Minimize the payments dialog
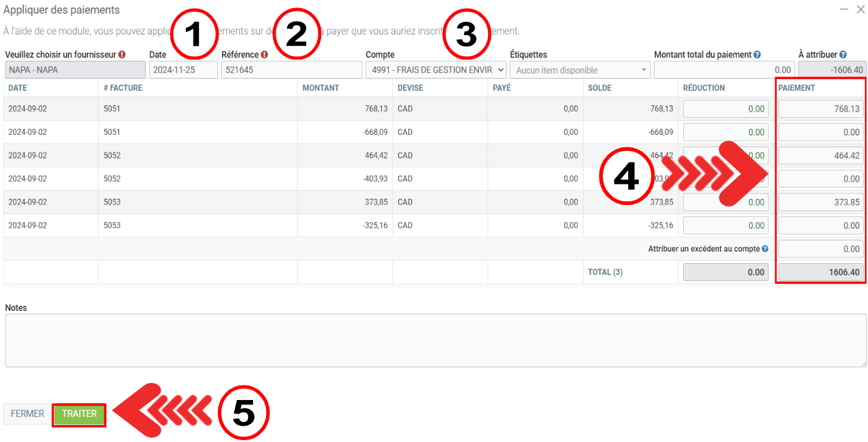The width and height of the screenshot is (868, 442). tap(844, 10)
